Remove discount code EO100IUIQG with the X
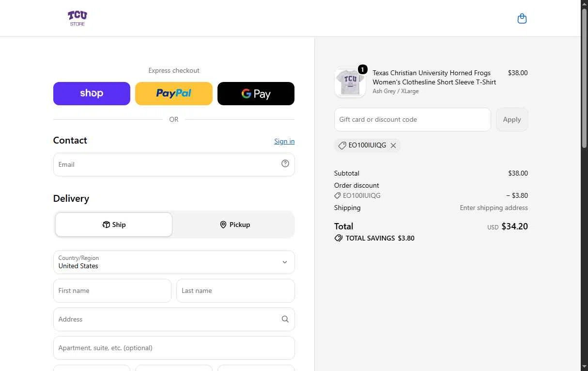This screenshot has width=588, height=371. click(x=393, y=145)
